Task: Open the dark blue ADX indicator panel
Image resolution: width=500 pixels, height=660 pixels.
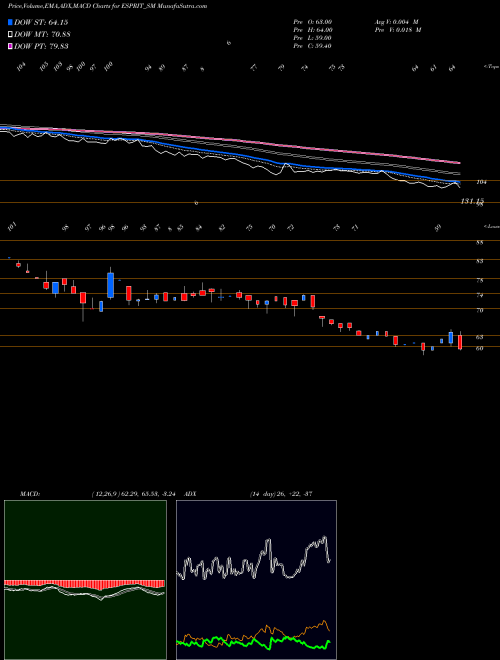Action: point(256,580)
